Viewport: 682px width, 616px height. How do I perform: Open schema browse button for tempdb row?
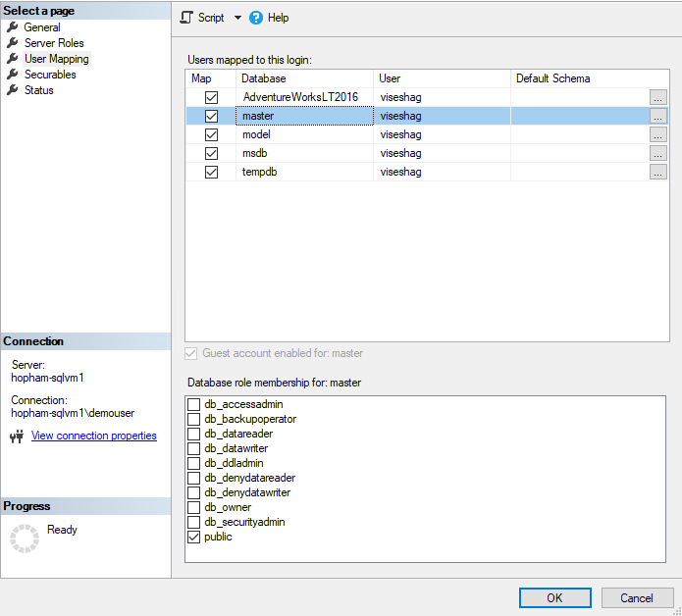point(657,173)
